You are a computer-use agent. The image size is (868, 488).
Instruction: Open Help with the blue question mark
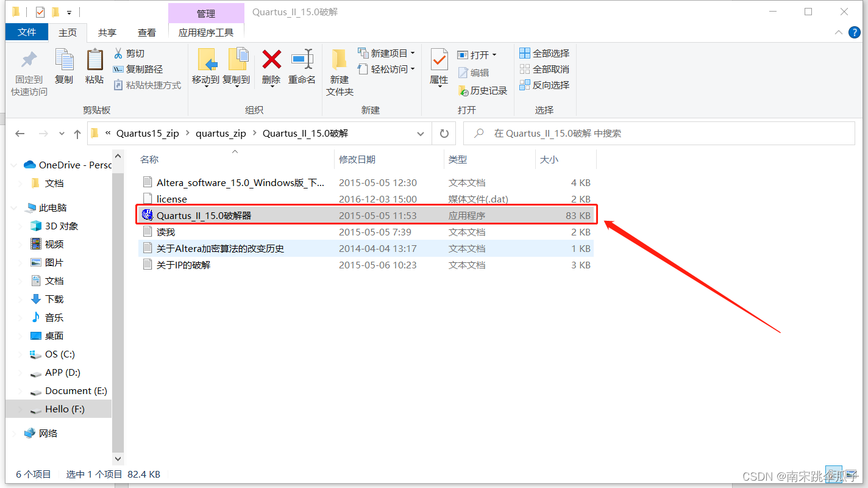pyautogui.click(x=855, y=32)
